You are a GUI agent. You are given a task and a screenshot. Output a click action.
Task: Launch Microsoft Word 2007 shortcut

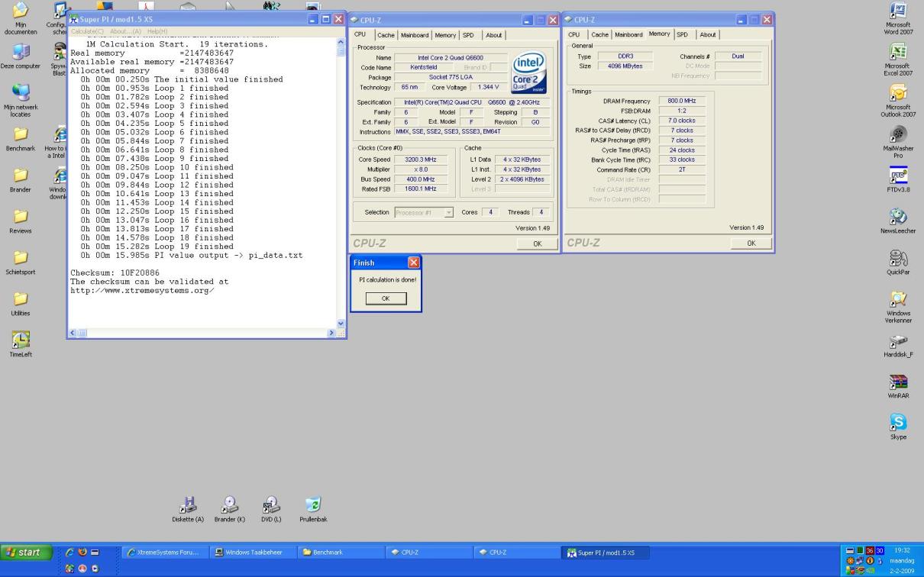point(898,18)
